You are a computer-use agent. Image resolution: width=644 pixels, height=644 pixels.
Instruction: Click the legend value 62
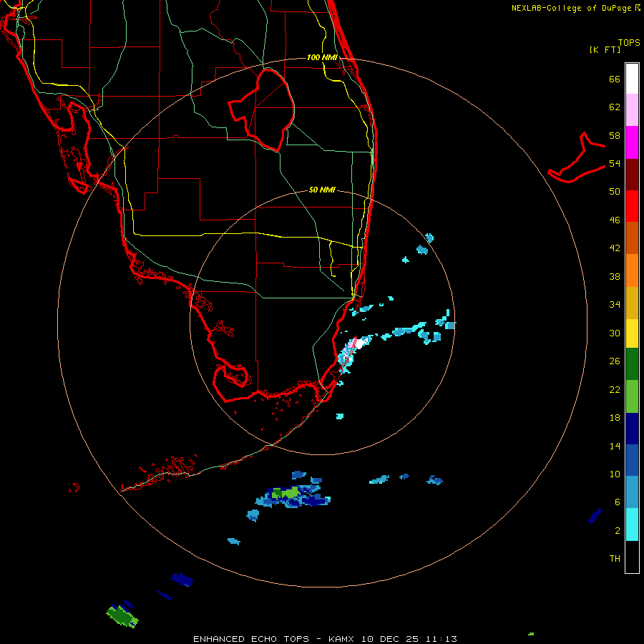(615, 107)
